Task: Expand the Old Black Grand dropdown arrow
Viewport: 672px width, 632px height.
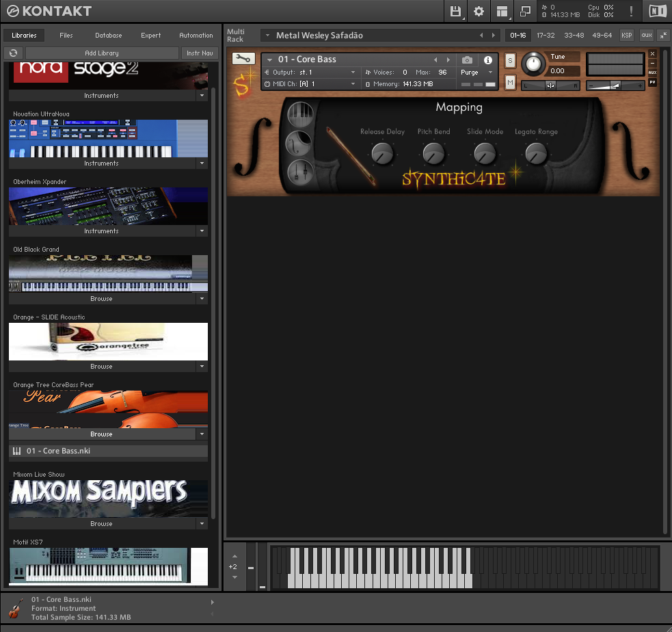Action: click(x=202, y=298)
